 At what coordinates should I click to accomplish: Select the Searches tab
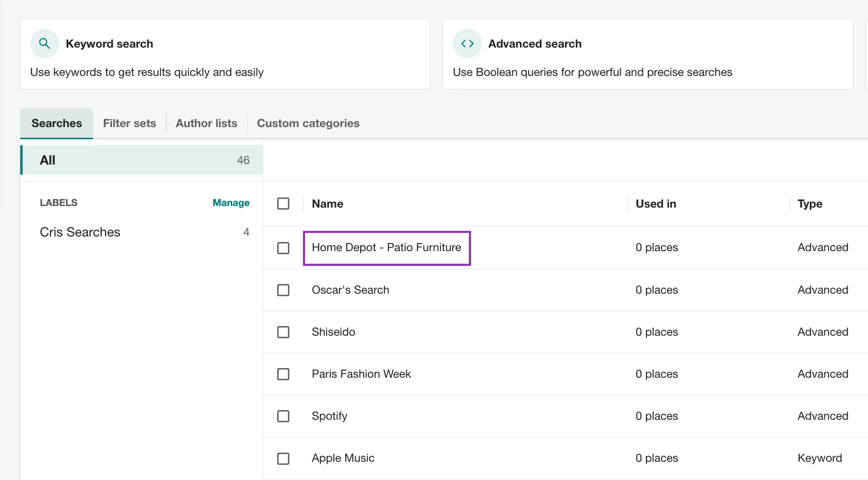(x=57, y=124)
